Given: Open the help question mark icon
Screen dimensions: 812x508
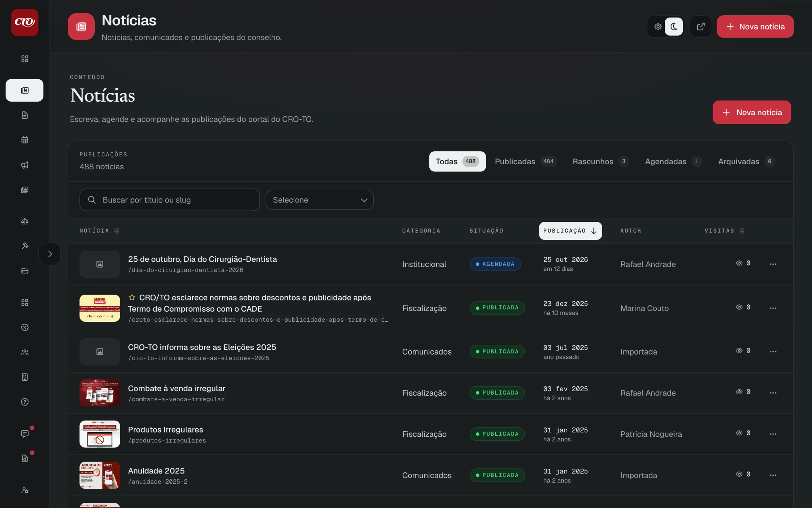Looking at the screenshot, I should pyautogui.click(x=25, y=402).
